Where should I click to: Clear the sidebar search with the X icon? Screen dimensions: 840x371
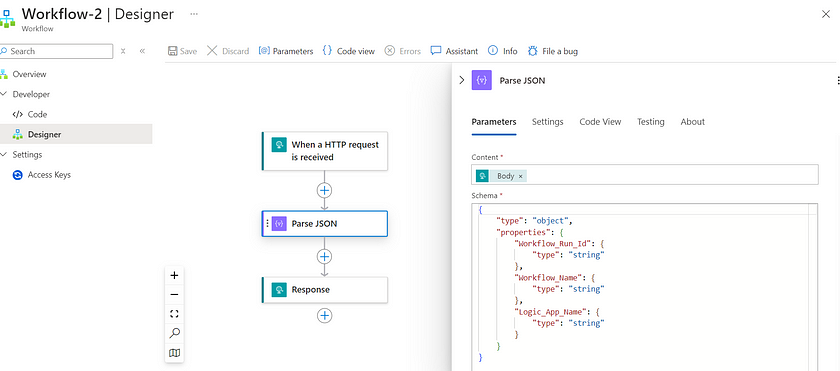pos(123,51)
